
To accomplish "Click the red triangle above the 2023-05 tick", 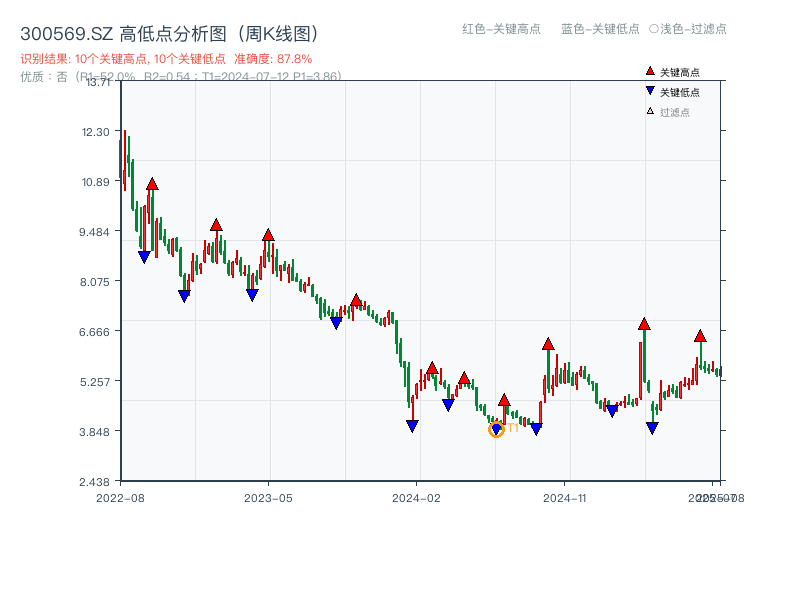I will (268, 235).
